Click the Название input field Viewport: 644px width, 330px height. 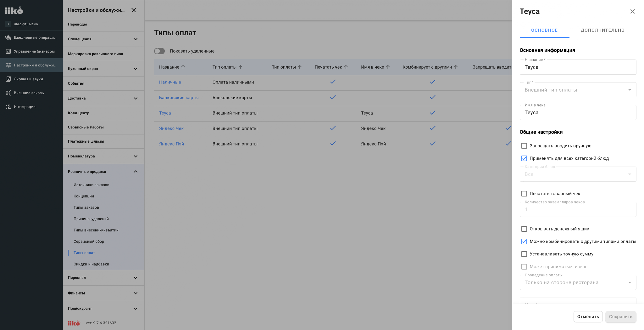point(578,67)
